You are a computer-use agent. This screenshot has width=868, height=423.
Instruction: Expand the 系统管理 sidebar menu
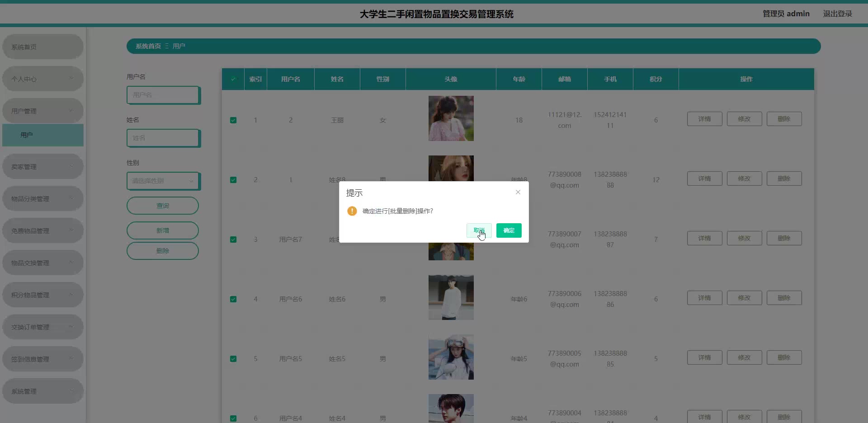coord(43,391)
